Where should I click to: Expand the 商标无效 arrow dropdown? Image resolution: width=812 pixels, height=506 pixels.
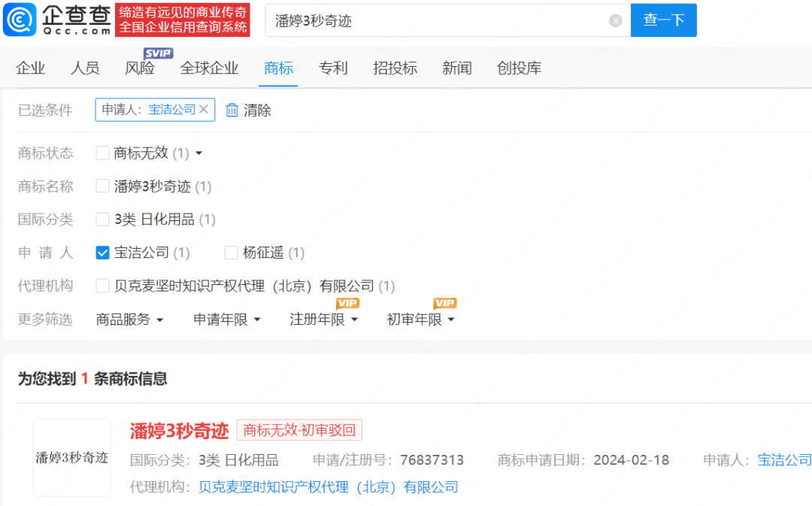[198, 153]
